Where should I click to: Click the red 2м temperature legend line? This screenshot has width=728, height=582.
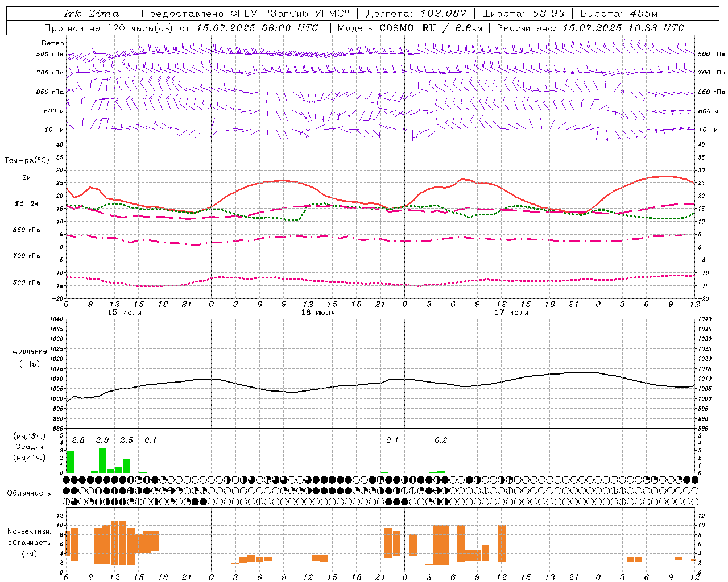pyautogui.click(x=26, y=184)
